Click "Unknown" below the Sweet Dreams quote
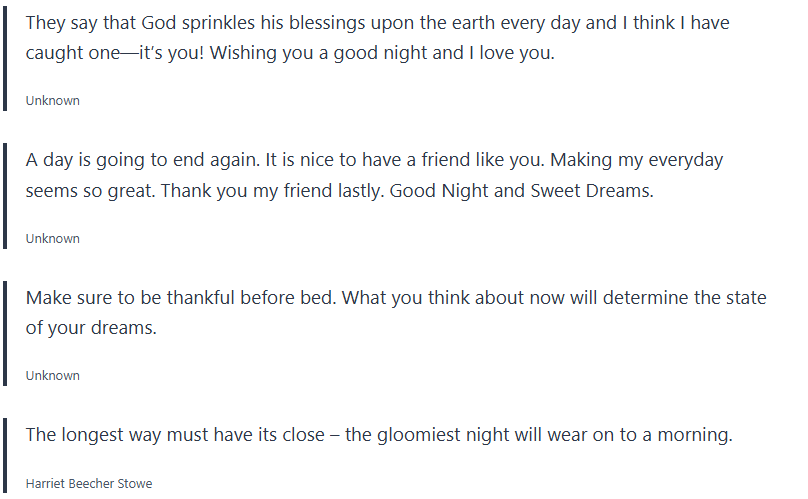Image resolution: width=808 pixels, height=499 pixels. (x=53, y=239)
